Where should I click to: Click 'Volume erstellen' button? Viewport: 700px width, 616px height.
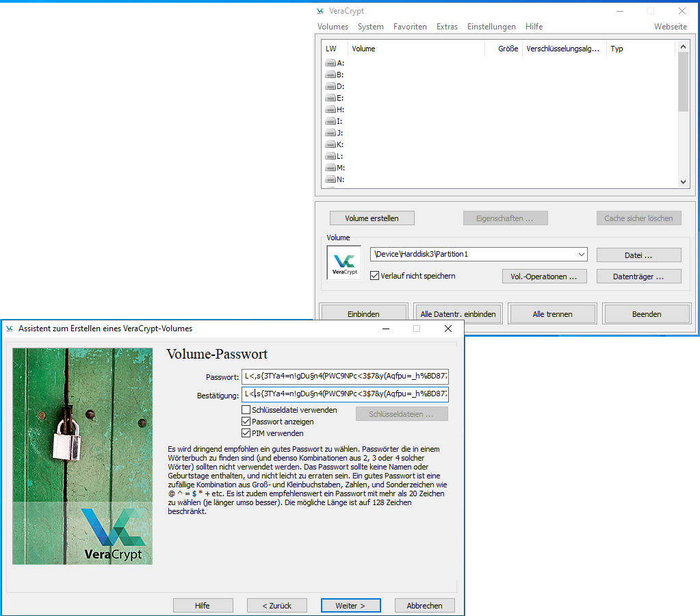372,218
